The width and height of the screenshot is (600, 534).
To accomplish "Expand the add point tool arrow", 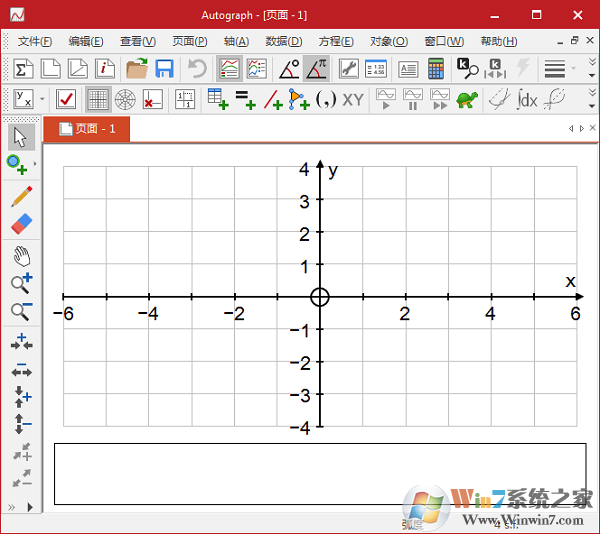I will (36, 163).
